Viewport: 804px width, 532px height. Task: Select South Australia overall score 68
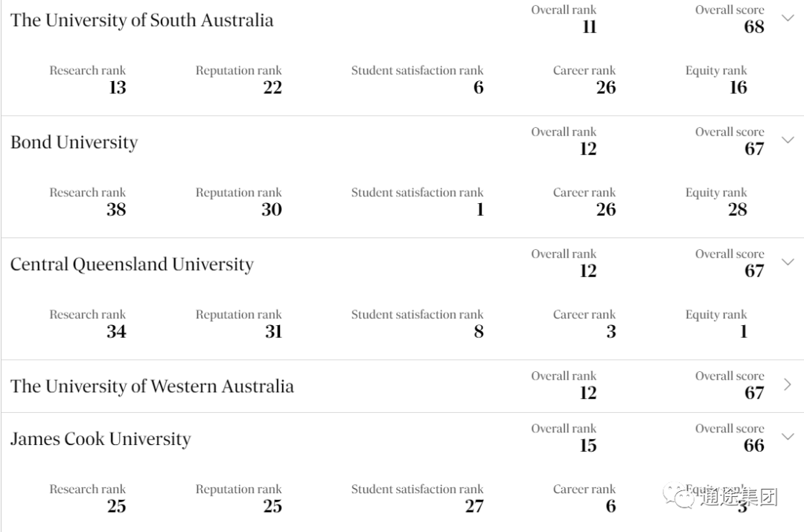754,27
